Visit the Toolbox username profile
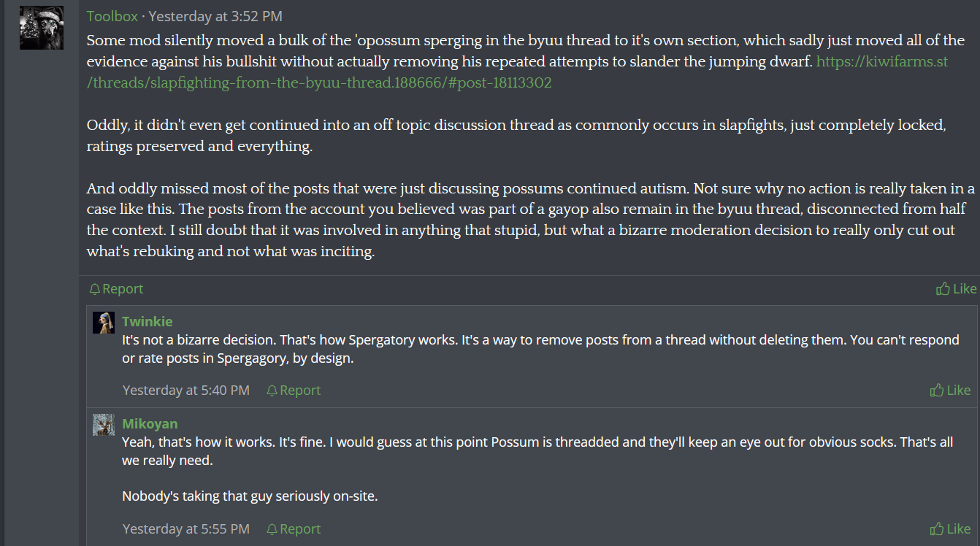 112,16
